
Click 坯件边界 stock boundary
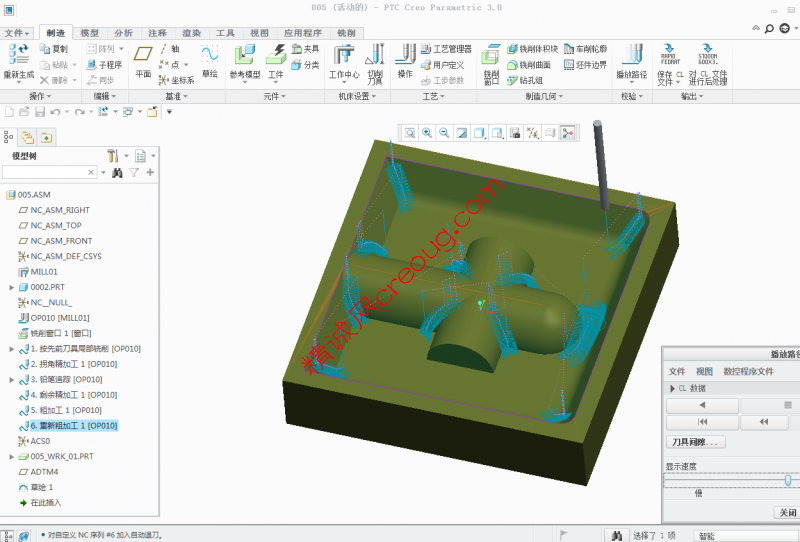(586, 65)
